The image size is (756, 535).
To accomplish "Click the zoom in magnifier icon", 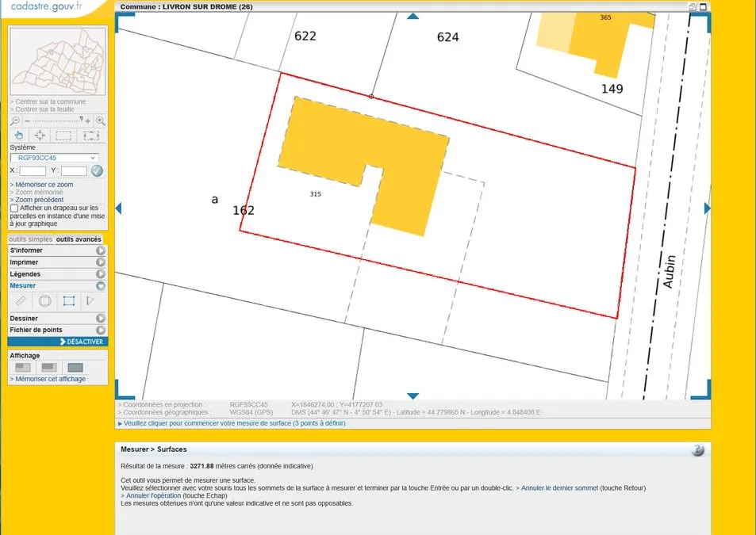I will pos(100,120).
